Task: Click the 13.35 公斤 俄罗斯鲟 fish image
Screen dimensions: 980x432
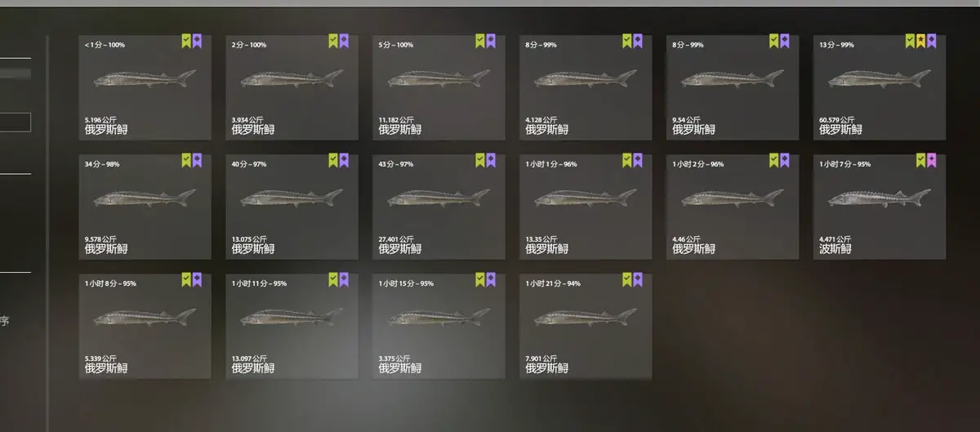Action: coord(585,198)
